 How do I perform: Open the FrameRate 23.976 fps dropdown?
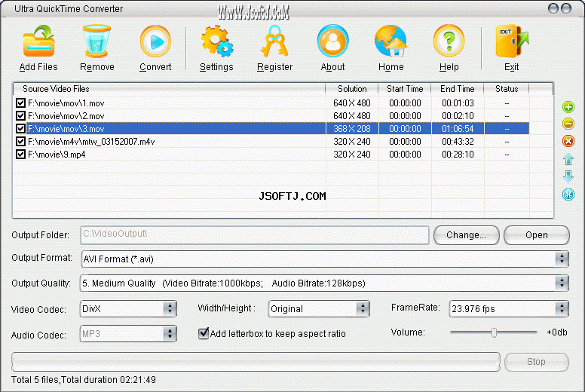[x=562, y=309]
